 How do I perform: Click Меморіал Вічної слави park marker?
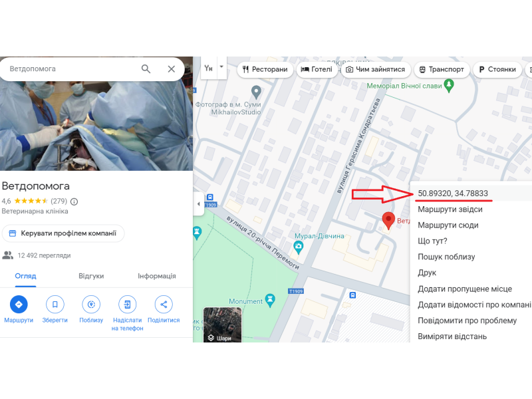click(x=449, y=86)
